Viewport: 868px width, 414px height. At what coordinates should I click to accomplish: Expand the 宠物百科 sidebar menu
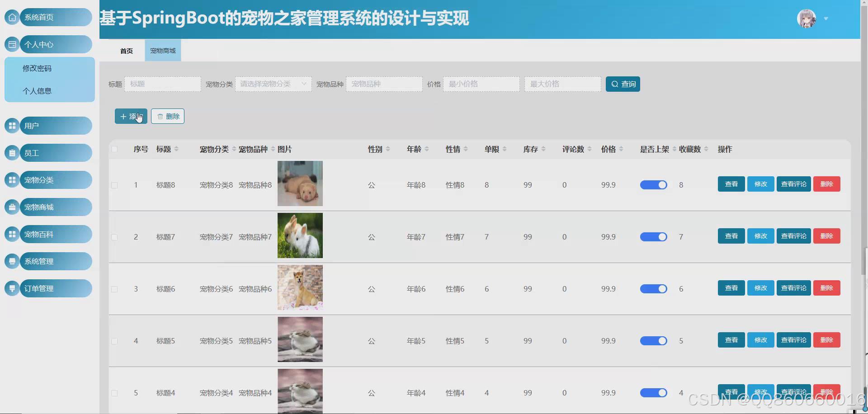coord(56,234)
